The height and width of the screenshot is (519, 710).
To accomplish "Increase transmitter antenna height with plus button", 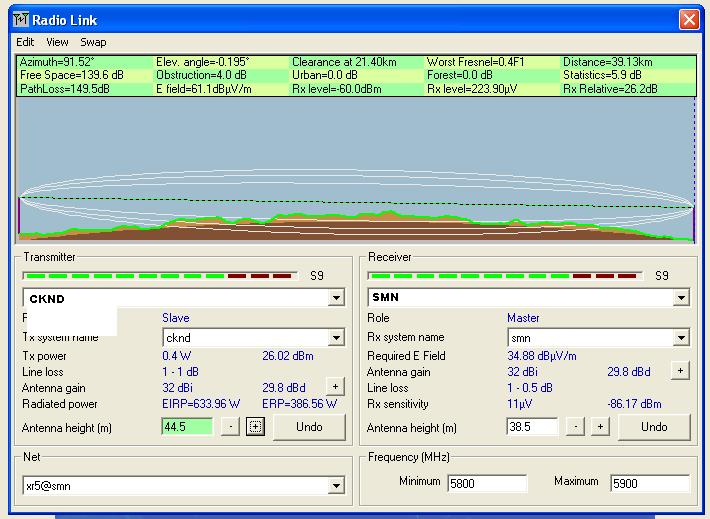I will [x=255, y=427].
